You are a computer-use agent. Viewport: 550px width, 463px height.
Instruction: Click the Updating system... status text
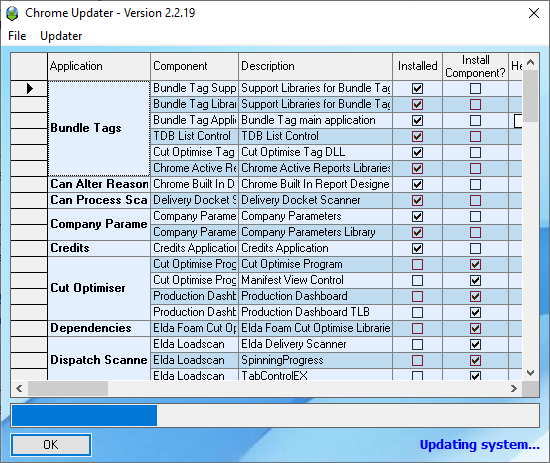click(x=479, y=445)
